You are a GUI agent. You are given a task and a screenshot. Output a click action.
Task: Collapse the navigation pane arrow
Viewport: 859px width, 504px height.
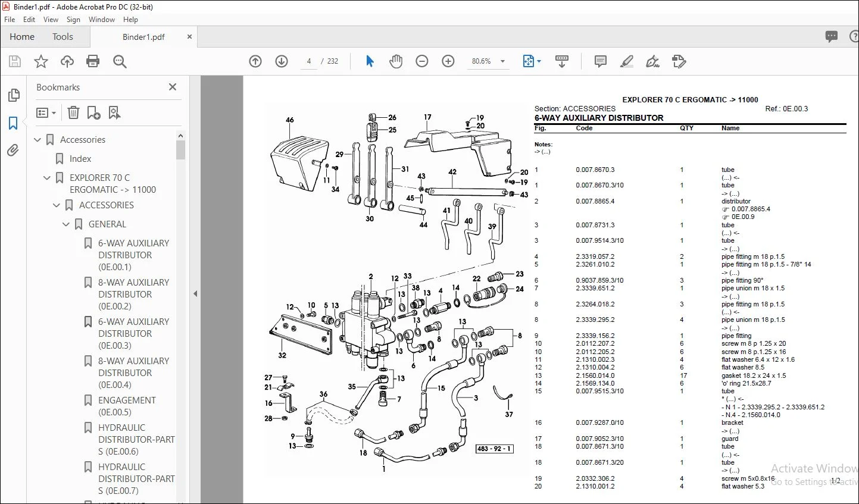coord(195,293)
